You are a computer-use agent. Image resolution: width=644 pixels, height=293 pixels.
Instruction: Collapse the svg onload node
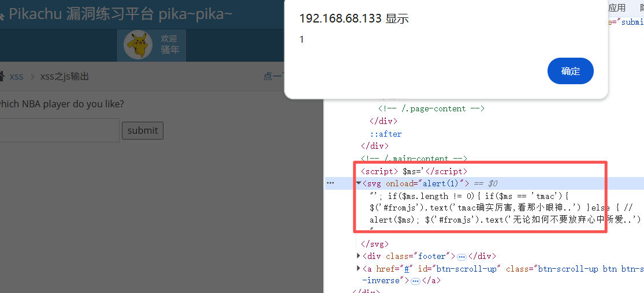coord(359,183)
